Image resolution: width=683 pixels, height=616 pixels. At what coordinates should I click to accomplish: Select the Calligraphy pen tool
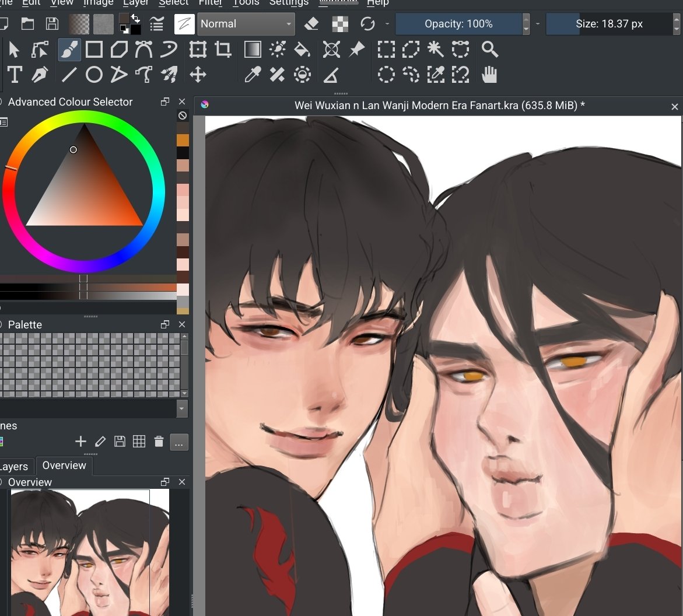(x=40, y=75)
